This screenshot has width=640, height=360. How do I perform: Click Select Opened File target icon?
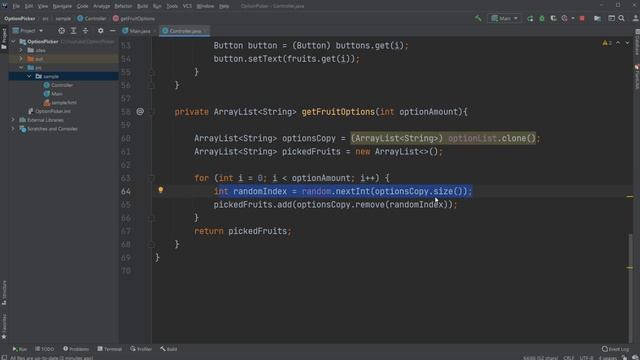point(61,31)
